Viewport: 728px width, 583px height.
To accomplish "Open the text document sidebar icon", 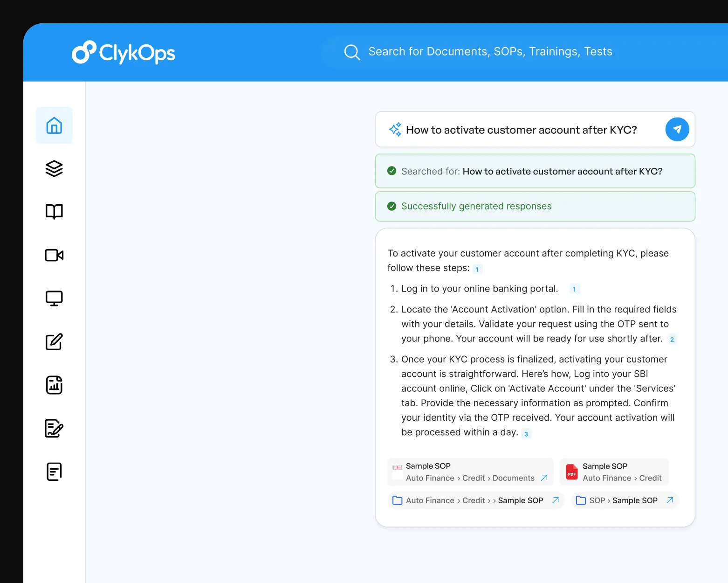I will pos(54,472).
